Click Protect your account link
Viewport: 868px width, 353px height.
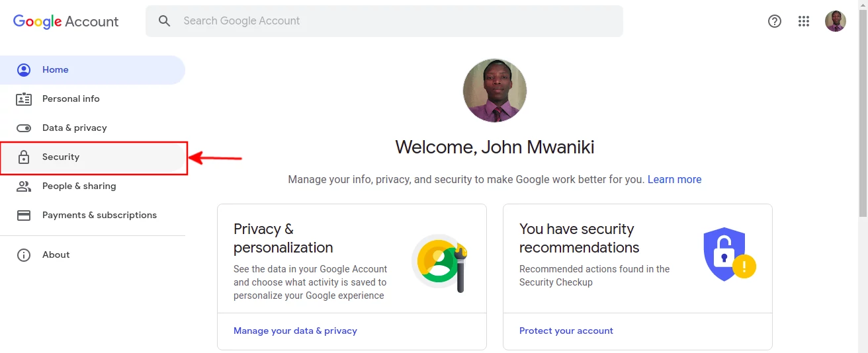566,331
